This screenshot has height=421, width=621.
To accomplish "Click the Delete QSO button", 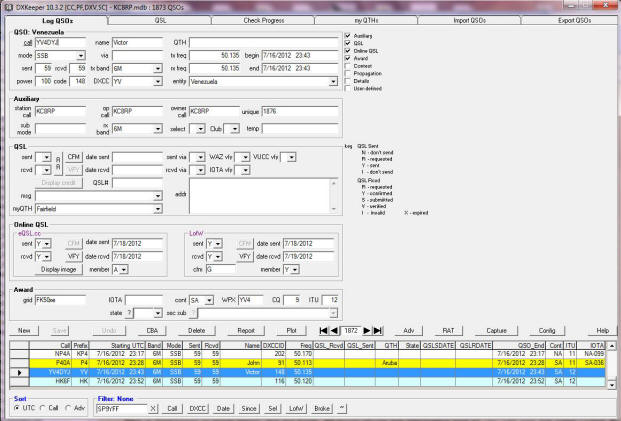I will coord(196,331).
